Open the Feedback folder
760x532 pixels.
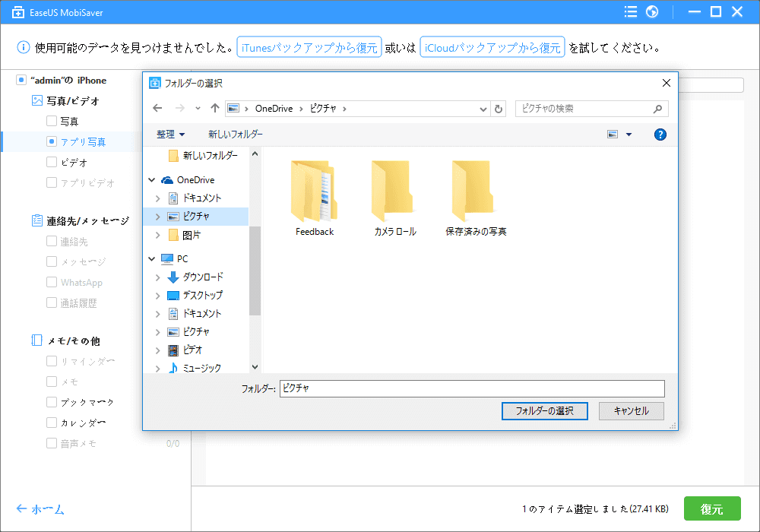314,198
